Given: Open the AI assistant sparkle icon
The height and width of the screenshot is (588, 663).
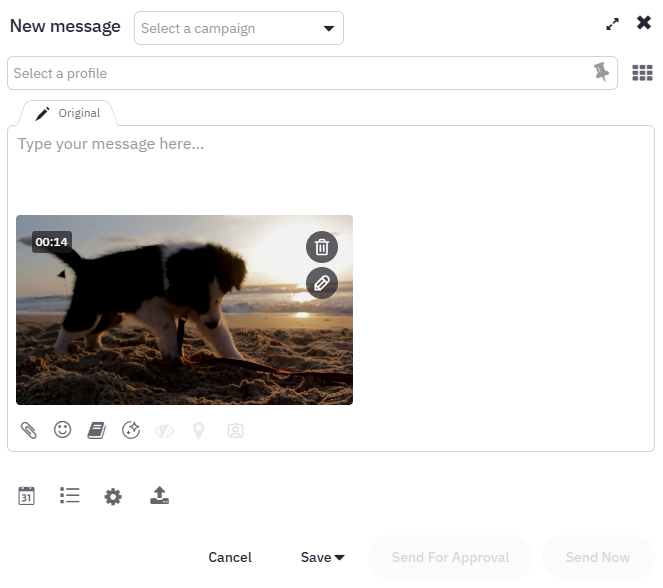Looking at the screenshot, I should pyautogui.click(x=131, y=430).
